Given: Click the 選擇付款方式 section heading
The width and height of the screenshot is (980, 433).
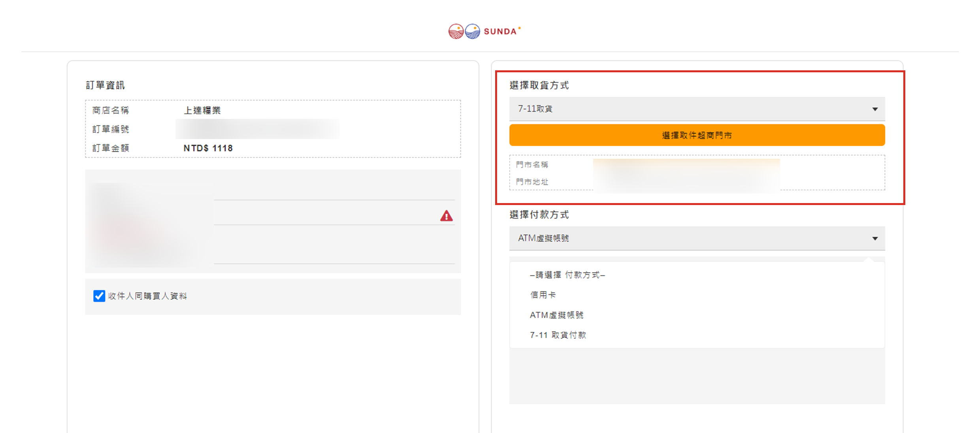Looking at the screenshot, I should coord(539,215).
